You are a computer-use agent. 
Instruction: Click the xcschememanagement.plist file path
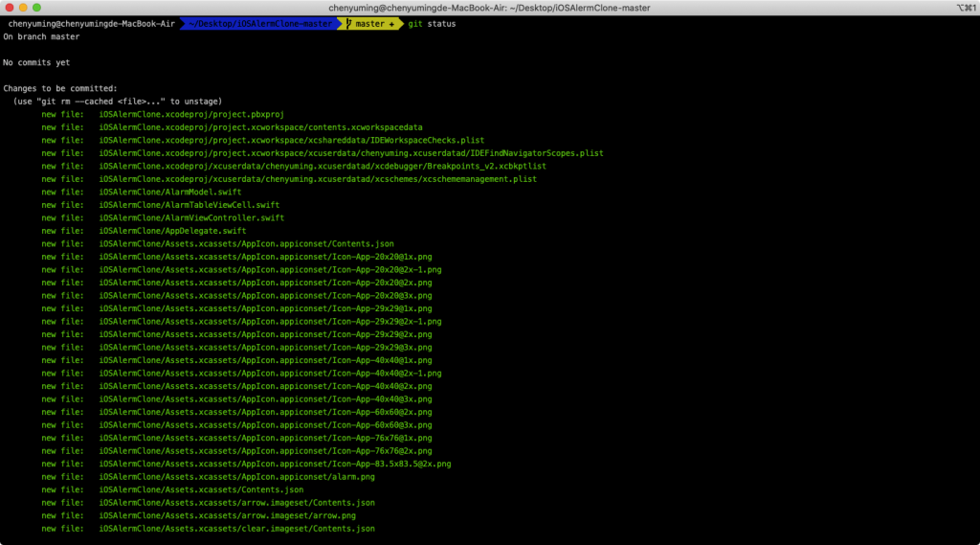pos(318,179)
